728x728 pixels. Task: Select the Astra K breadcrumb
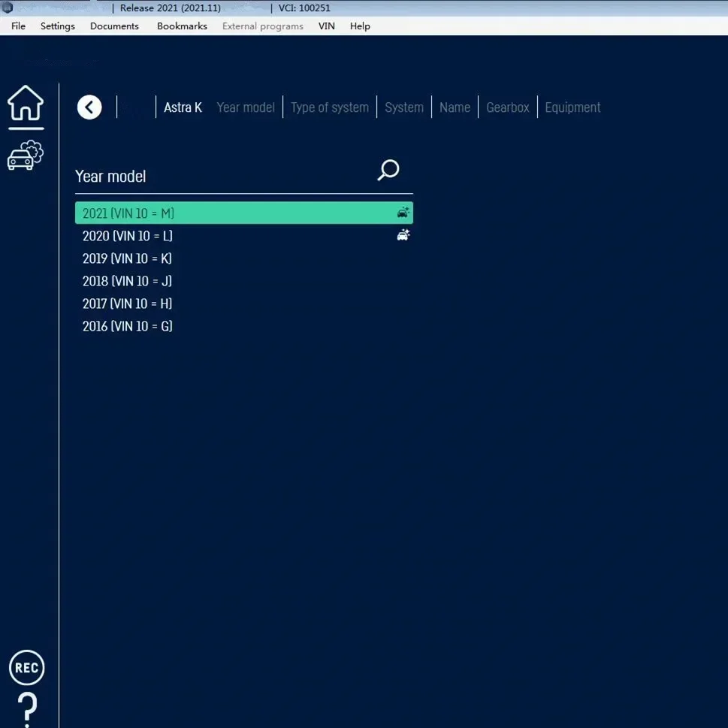point(183,107)
